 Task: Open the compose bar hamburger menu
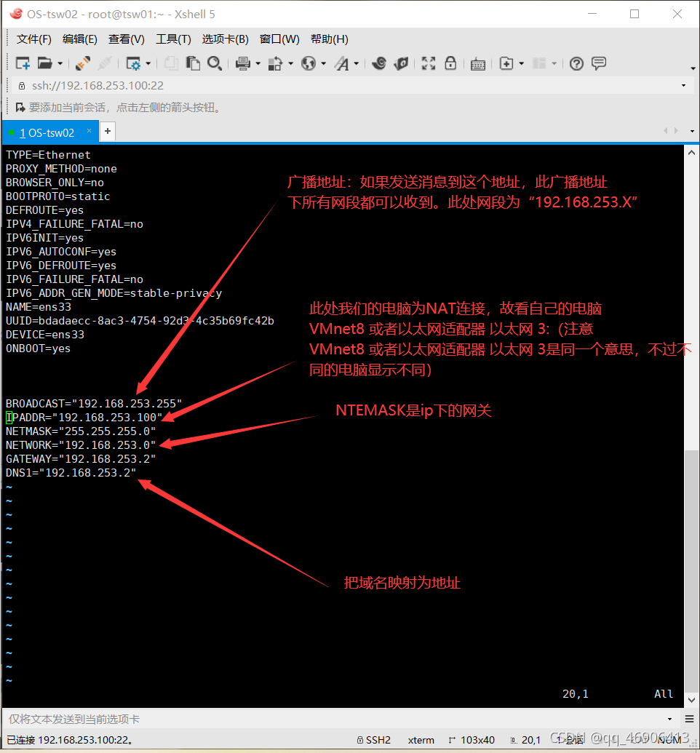point(689,719)
